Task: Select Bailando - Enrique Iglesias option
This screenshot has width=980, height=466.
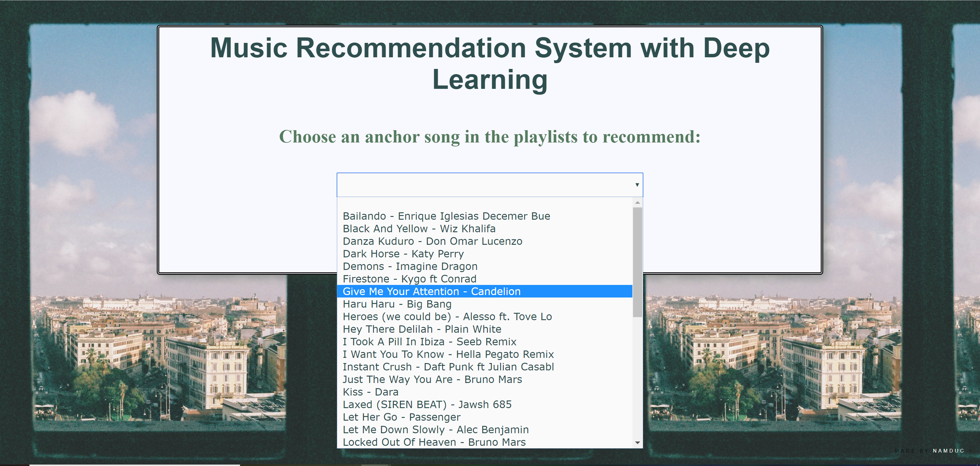Action: point(446,216)
